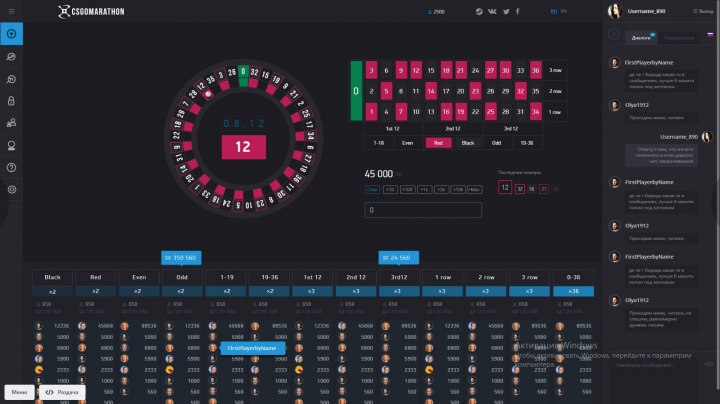Click the Меню button

(x=19, y=392)
